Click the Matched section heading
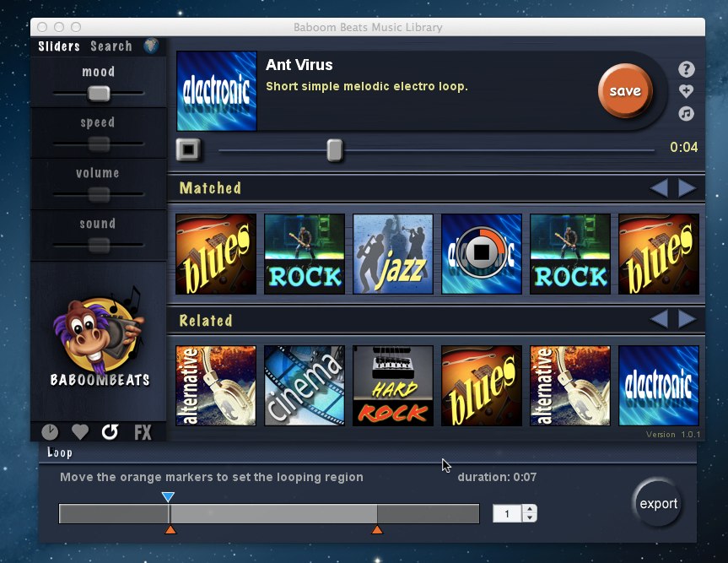 pyautogui.click(x=210, y=188)
